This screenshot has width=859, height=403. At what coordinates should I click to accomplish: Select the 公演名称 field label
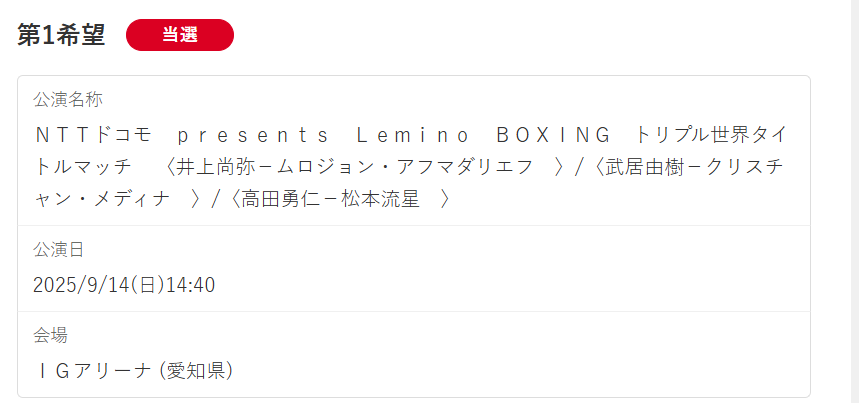coord(67,100)
